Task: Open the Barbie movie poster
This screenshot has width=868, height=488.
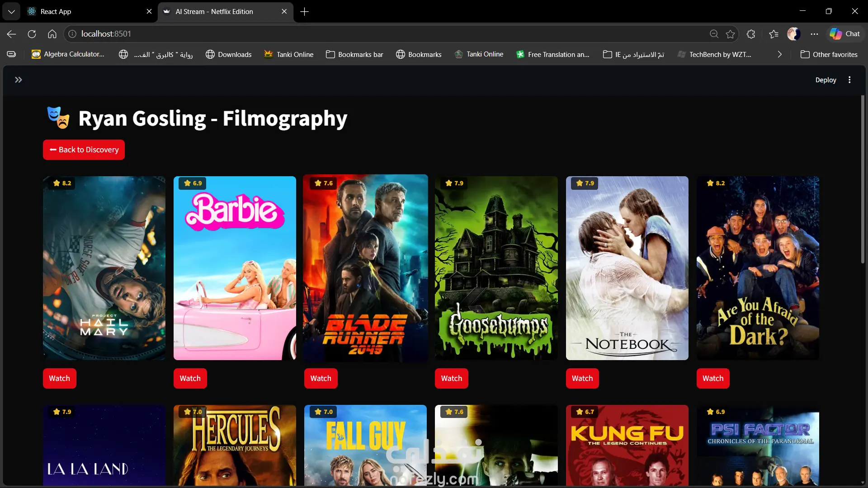Action: (x=235, y=268)
